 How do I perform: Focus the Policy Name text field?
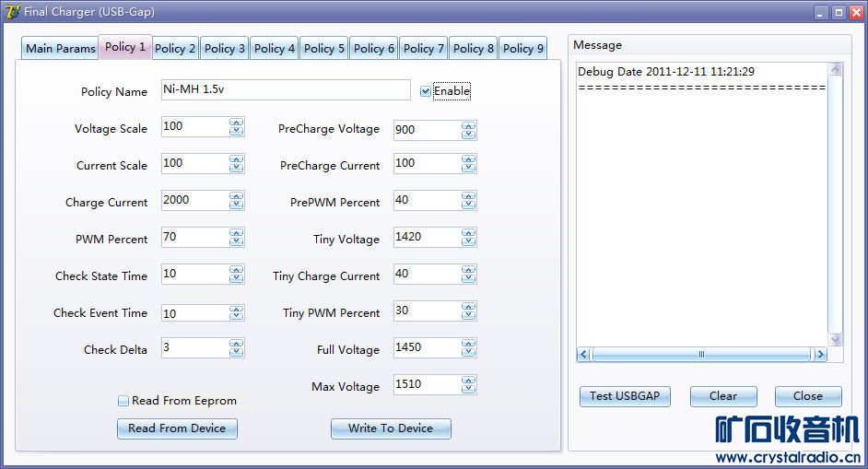[286, 89]
